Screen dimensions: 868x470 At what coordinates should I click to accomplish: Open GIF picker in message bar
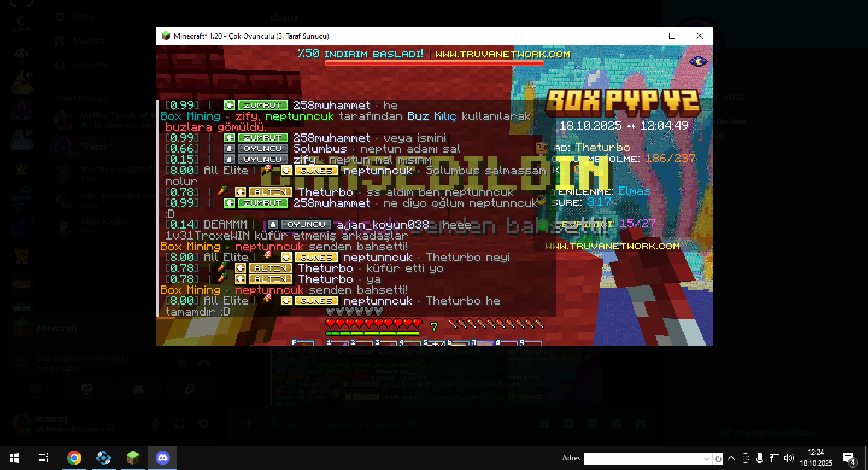(x=569, y=424)
